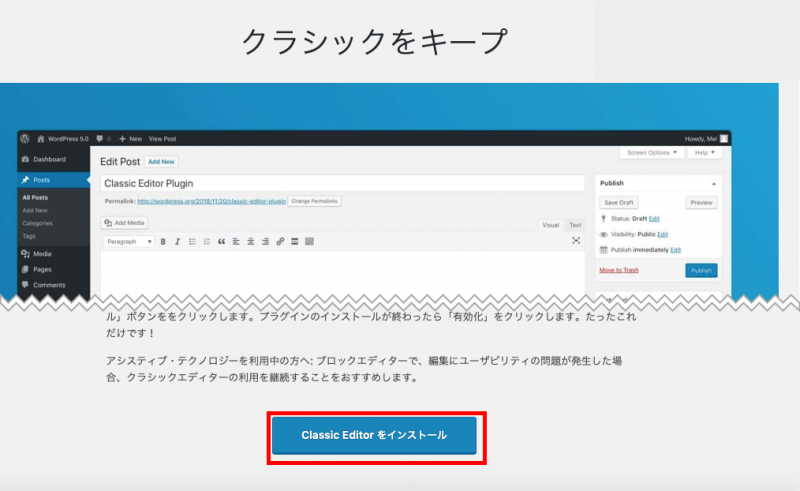Open Categories in the sidebar
This screenshot has width=800, height=491.
point(37,223)
